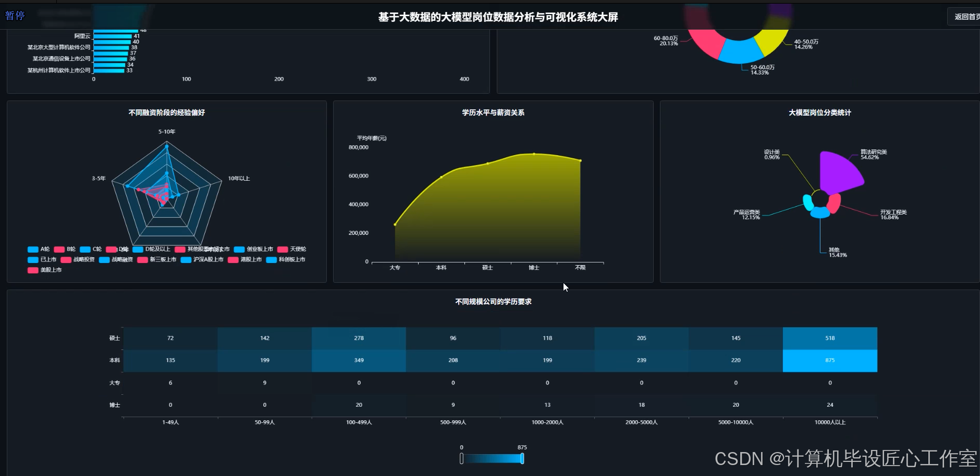The width and height of the screenshot is (980, 476).
Task: Click the 本科 data point on salary curve
Action: [442, 177]
